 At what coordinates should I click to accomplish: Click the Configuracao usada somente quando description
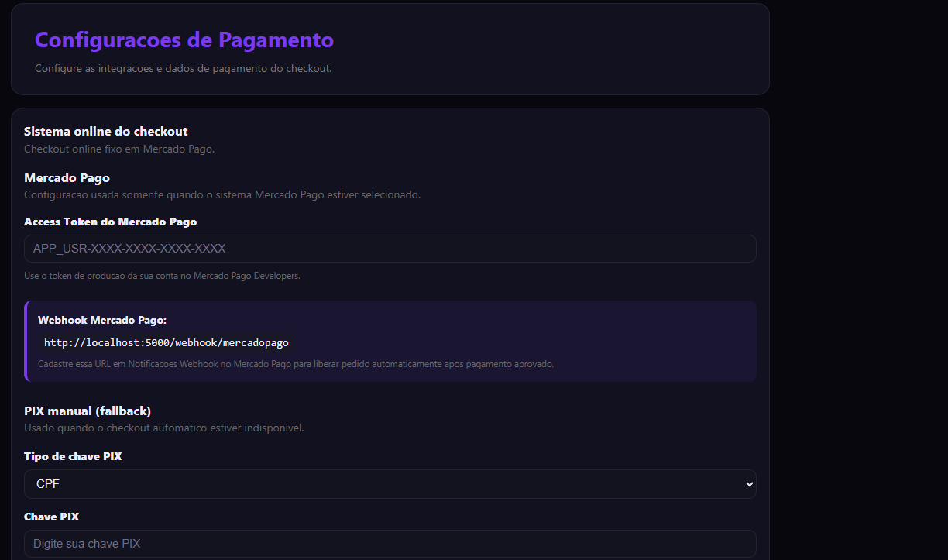[x=222, y=195]
